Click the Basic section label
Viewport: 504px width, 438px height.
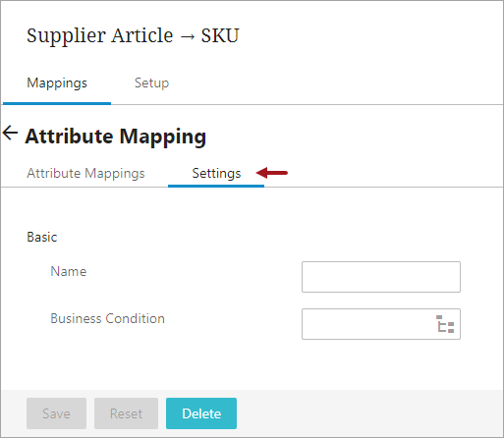(x=42, y=237)
